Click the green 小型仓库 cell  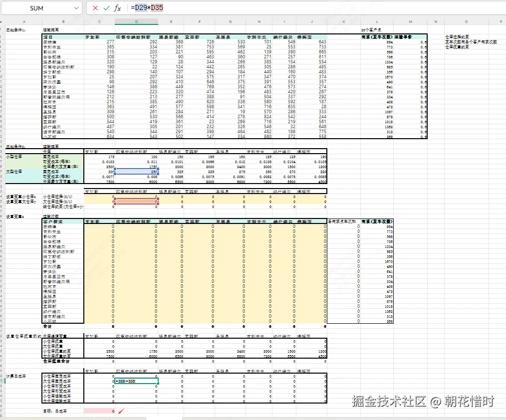24,157
